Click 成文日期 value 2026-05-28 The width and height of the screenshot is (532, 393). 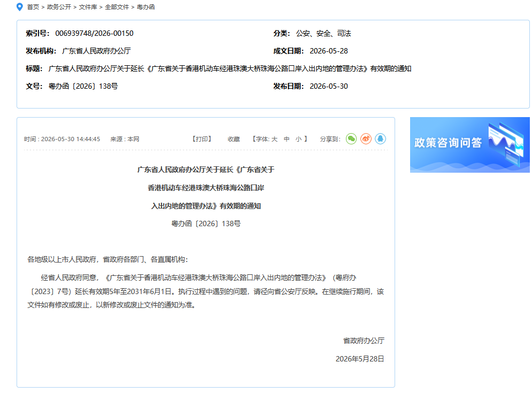pos(329,51)
